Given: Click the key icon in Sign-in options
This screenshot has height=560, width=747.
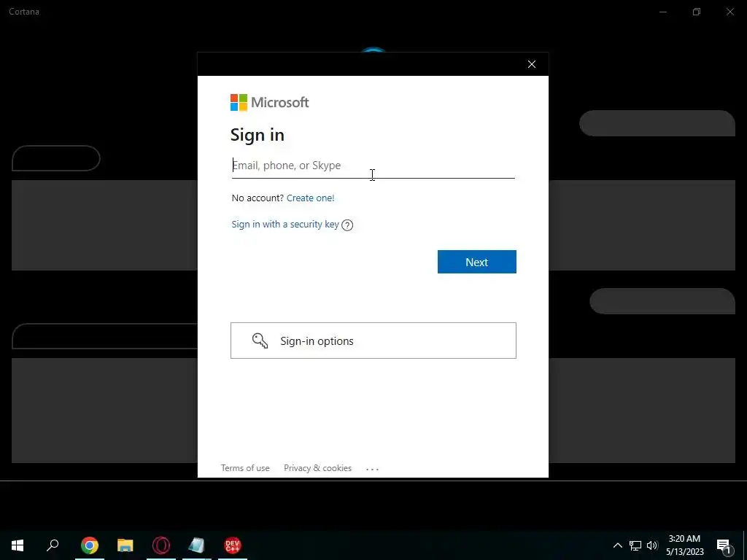Looking at the screenshot, I should (x=260, y=341).
